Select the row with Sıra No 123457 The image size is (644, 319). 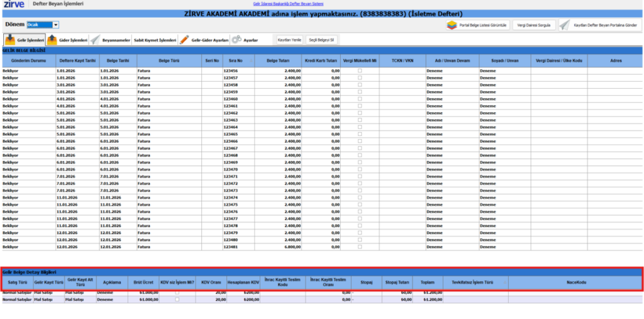323,77
